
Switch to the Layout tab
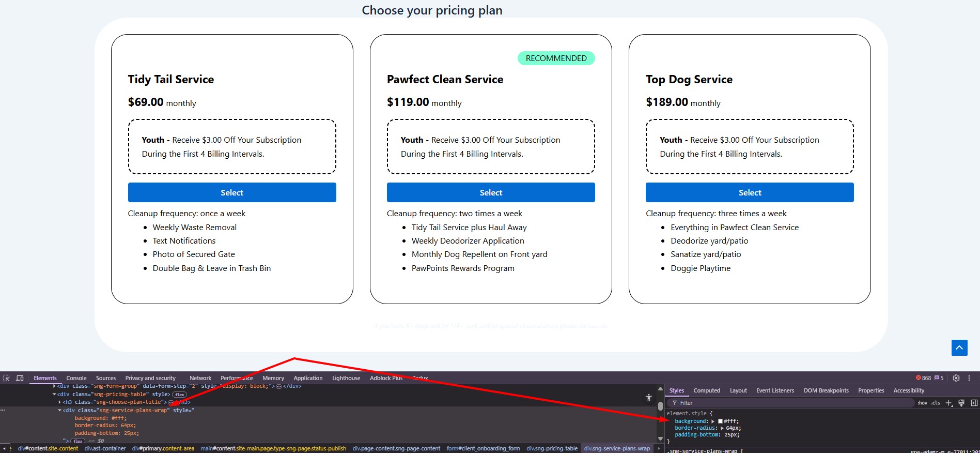click(x=738, y=390)
